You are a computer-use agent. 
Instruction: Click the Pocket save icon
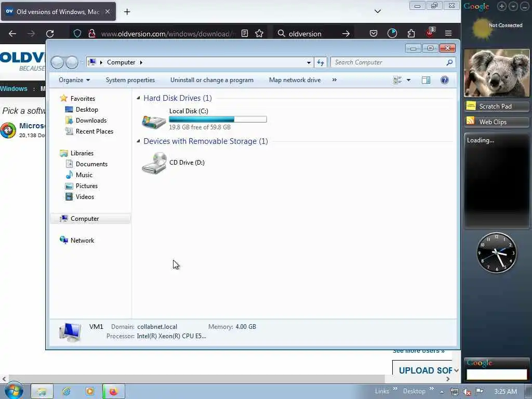click(x=374, y=33)
